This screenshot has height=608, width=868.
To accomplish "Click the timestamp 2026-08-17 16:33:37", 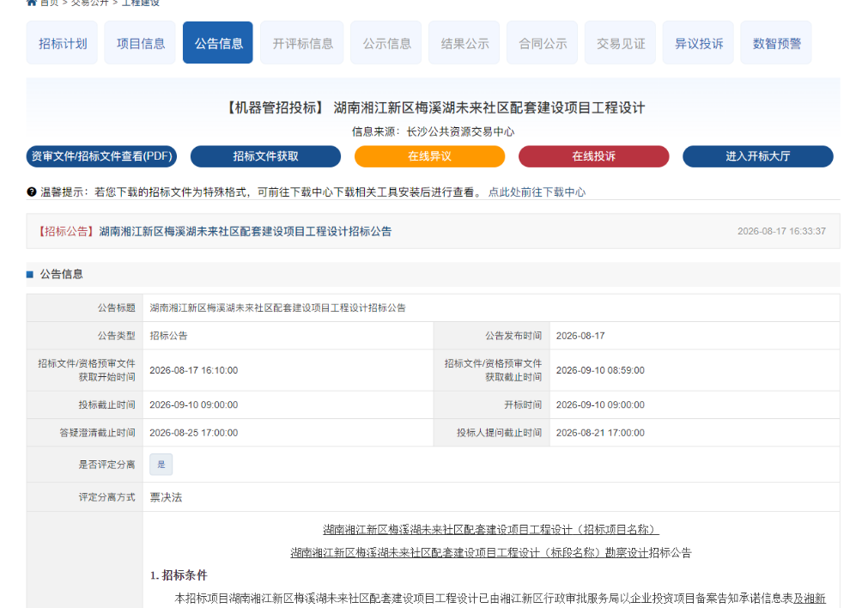I will pyautogui.click(x=781, y=232).
